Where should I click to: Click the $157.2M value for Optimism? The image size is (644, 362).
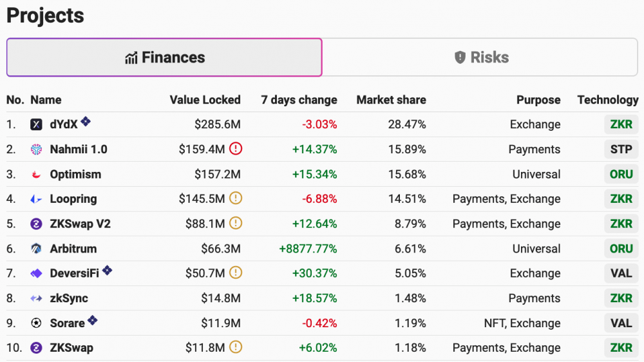tap(217, 174)
